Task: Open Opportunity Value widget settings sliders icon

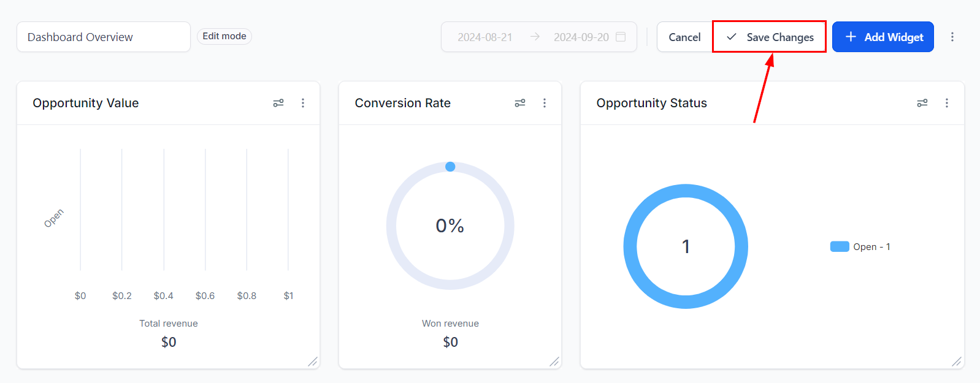Action: click(x=278, y=103)
